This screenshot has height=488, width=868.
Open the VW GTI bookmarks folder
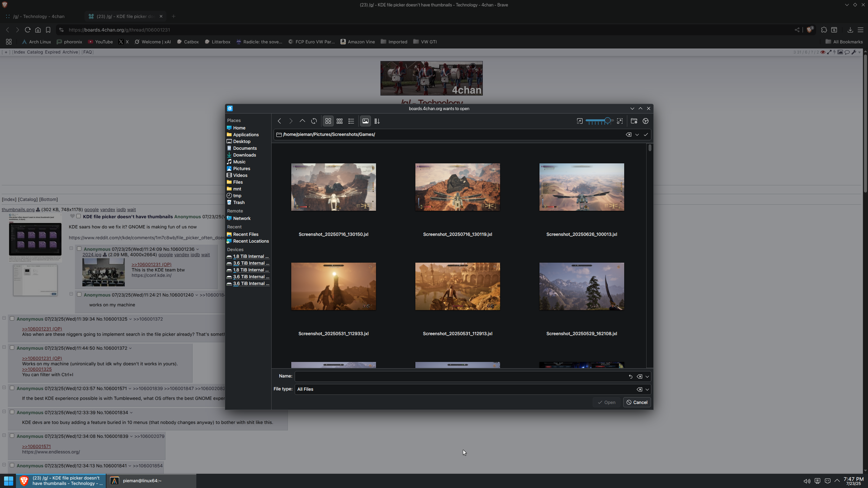[x=425, y=42]
